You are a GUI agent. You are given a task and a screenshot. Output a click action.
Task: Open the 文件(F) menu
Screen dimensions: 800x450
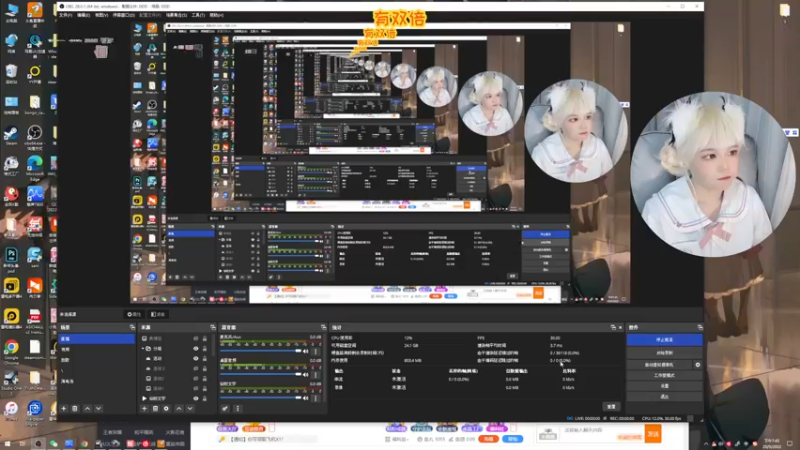[x=65, y=15]
